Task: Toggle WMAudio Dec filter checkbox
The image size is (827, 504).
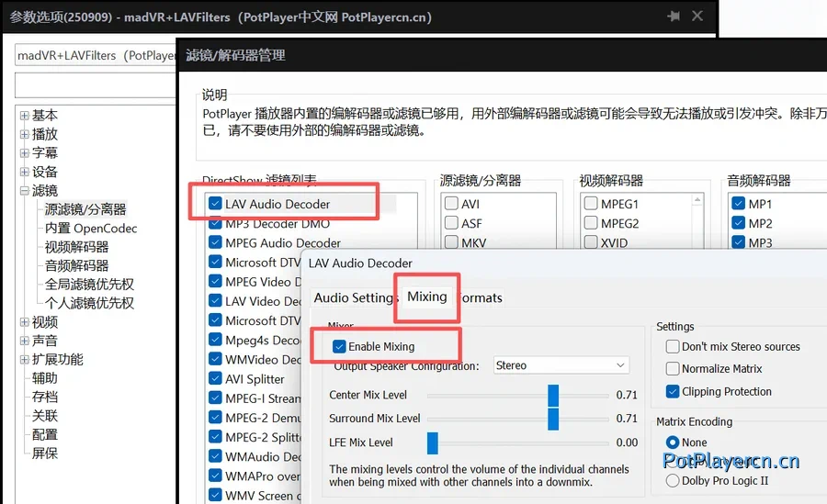Action: pyautogui.click(x=215, y=456)
